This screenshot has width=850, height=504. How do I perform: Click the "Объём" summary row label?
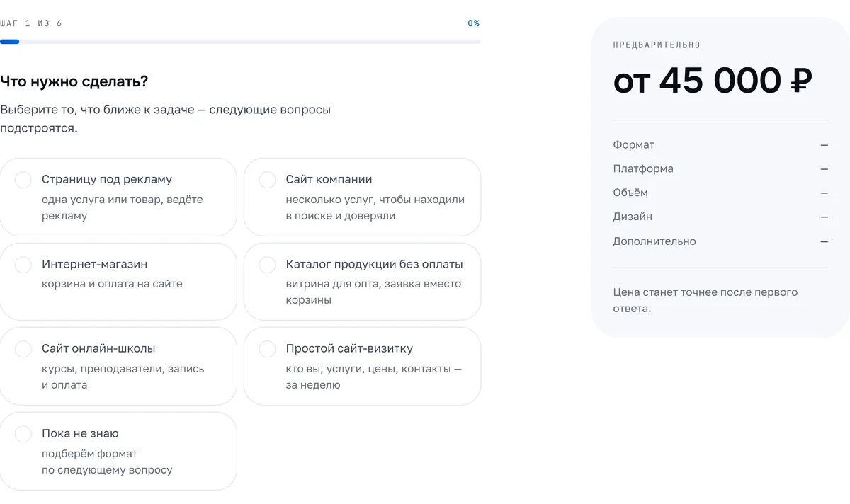630,193
